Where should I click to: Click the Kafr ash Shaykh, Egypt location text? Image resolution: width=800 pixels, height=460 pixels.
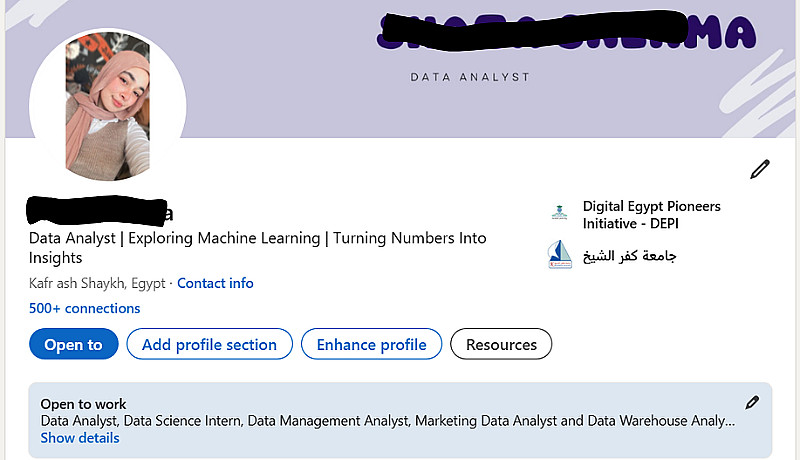point(97,283)
